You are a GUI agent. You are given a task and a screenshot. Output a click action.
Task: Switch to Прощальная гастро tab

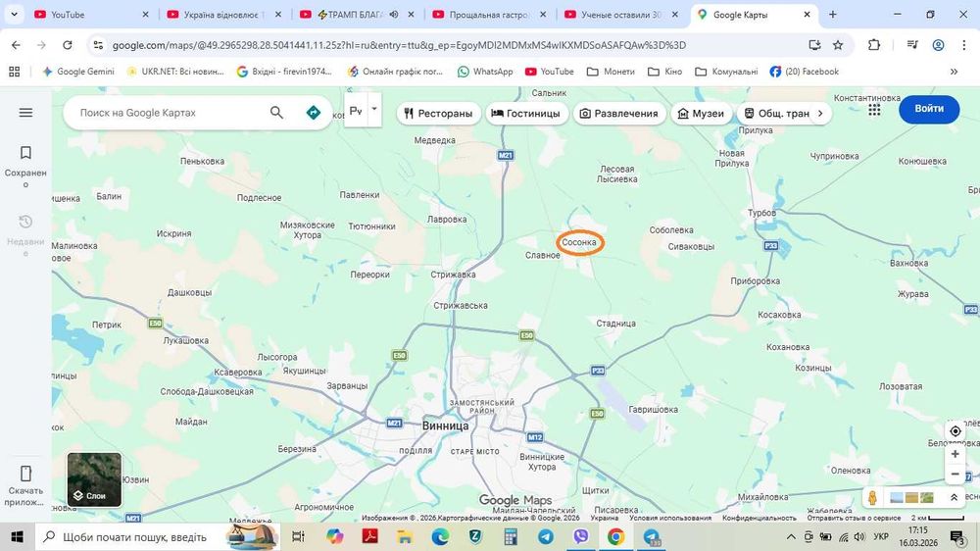pyautogui.click(x=491, y=15)
